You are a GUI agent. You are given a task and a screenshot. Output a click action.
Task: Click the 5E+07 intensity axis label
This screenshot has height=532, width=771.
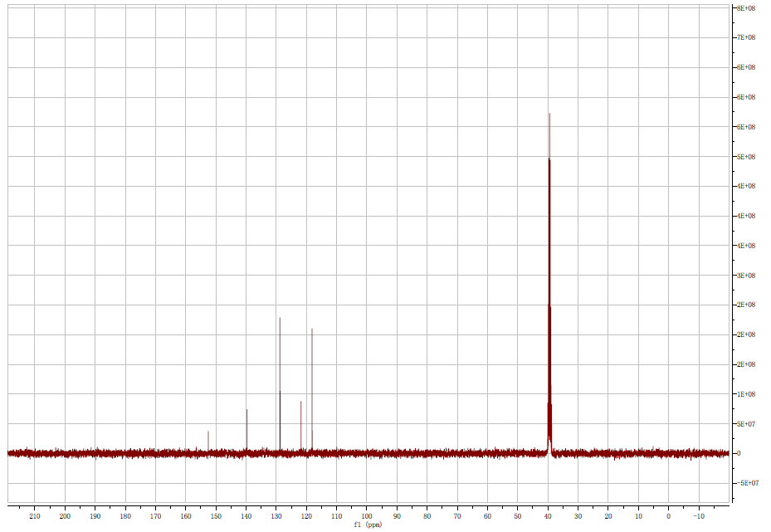pos(745,424)
